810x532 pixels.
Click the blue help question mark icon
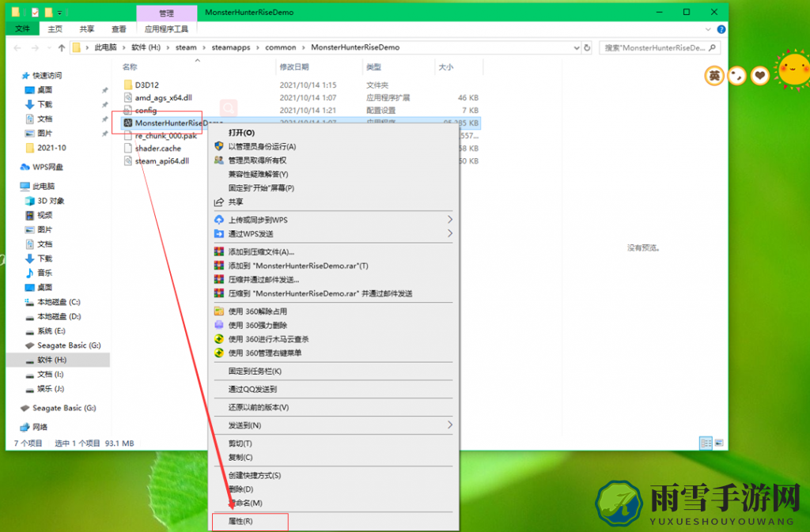721,29
